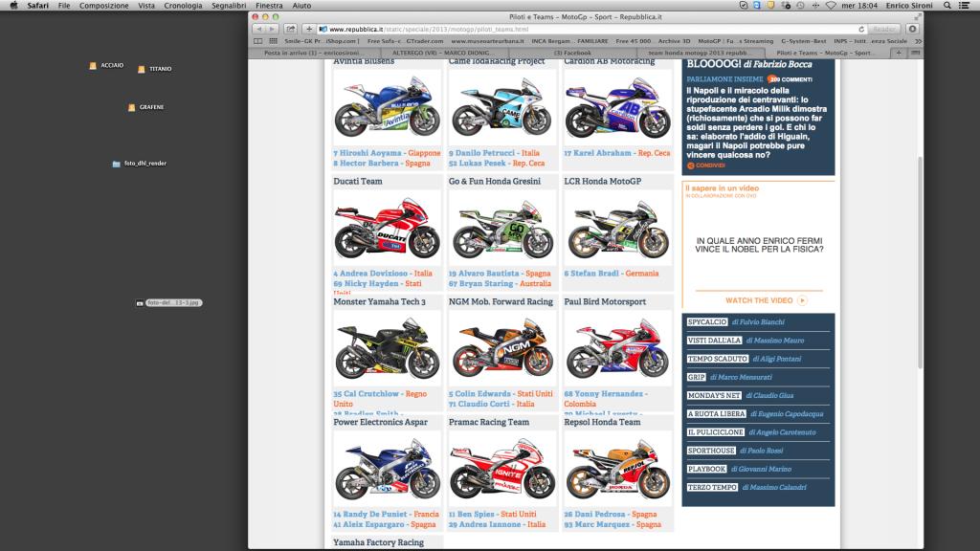Image resolution: width=980 pixels, height=551 pixels.
Task: Switch to team honda motogp 2013 tab
Action: click(702, 54)
